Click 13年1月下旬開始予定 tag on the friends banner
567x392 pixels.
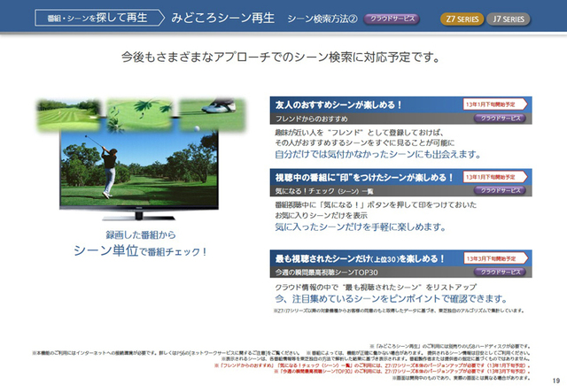tap(494, 104)
